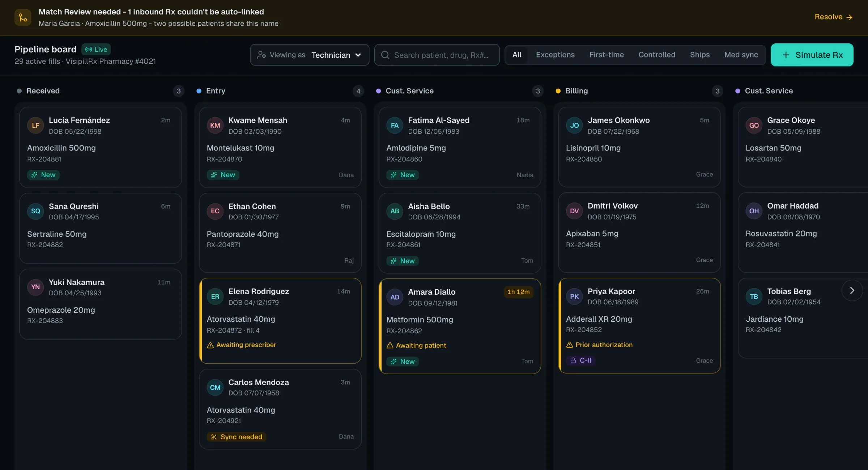Click the warning icon next to Prior authorization
Image resolution: width=868 pixels, height=470 pixels.
pos(569,345)
